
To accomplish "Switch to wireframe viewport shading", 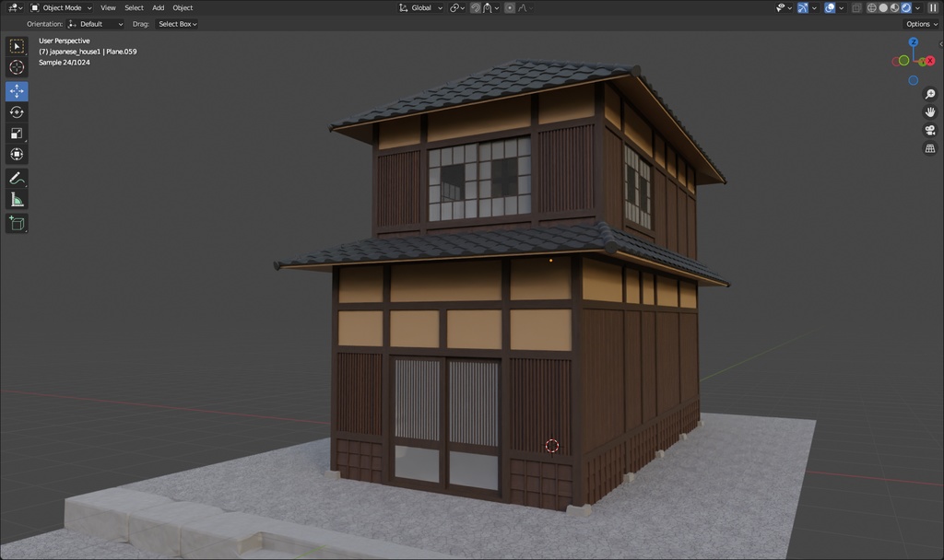I will tap(871, 7).
